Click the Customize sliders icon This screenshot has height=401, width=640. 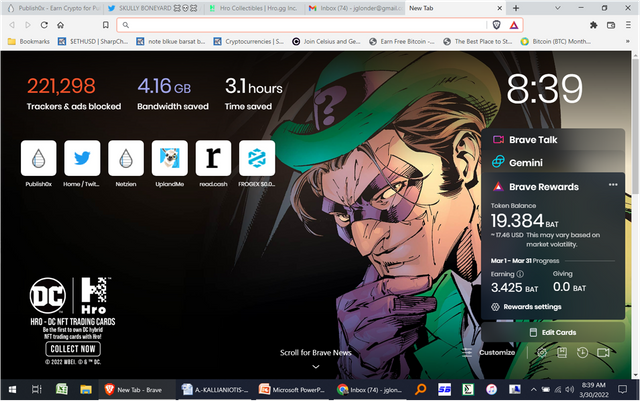(x=467, y=352)
